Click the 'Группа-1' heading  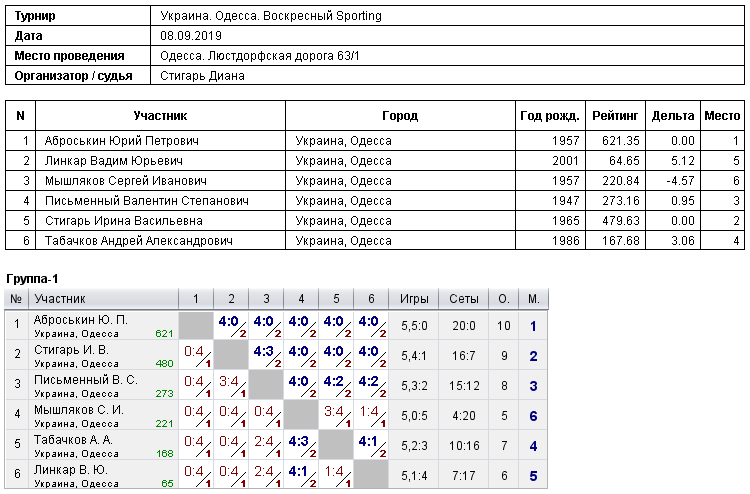[x=32, y=279]
